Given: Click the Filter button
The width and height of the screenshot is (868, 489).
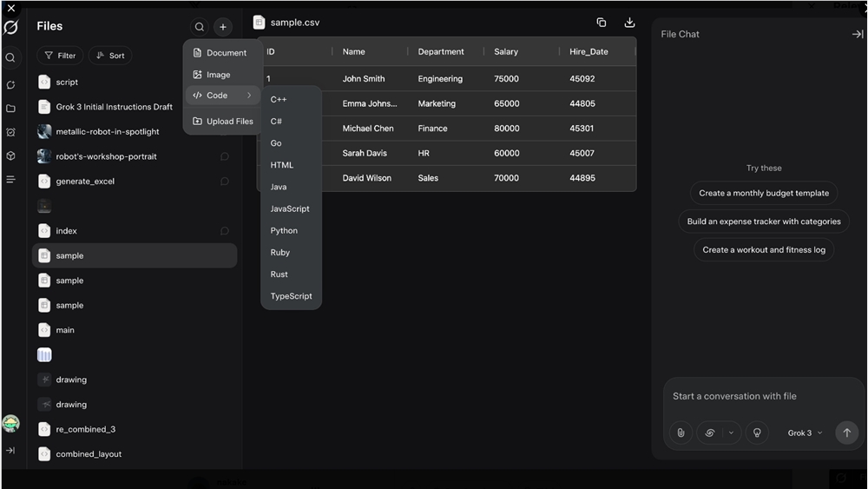Looking at the screenshot, I should [60, 56].
